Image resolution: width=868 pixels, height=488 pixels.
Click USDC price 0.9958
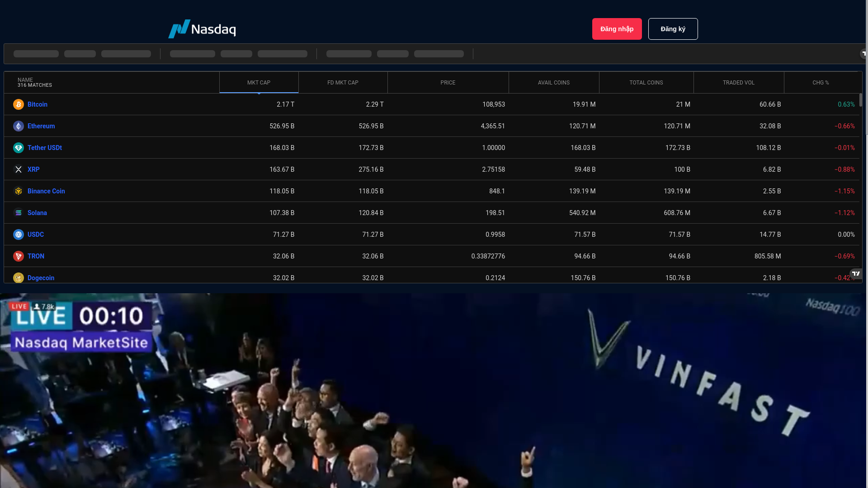point(495,235)
